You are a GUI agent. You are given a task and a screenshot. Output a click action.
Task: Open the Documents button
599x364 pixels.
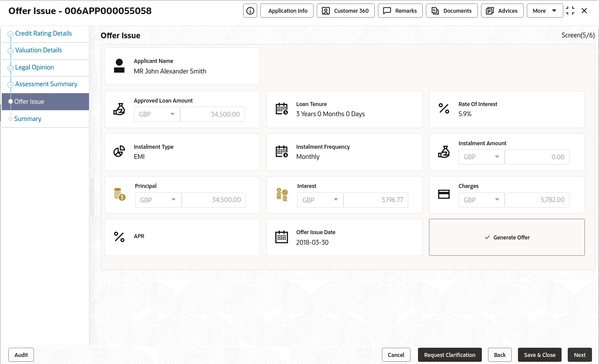452,11
